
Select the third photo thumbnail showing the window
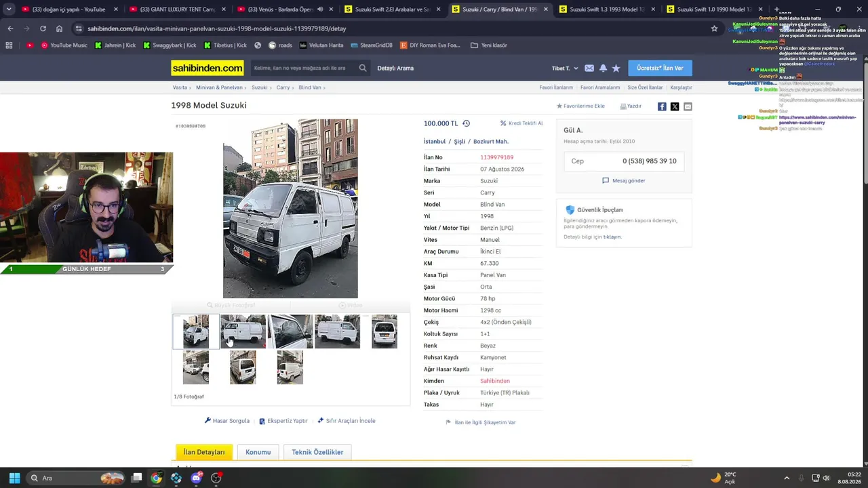(290, 331)
